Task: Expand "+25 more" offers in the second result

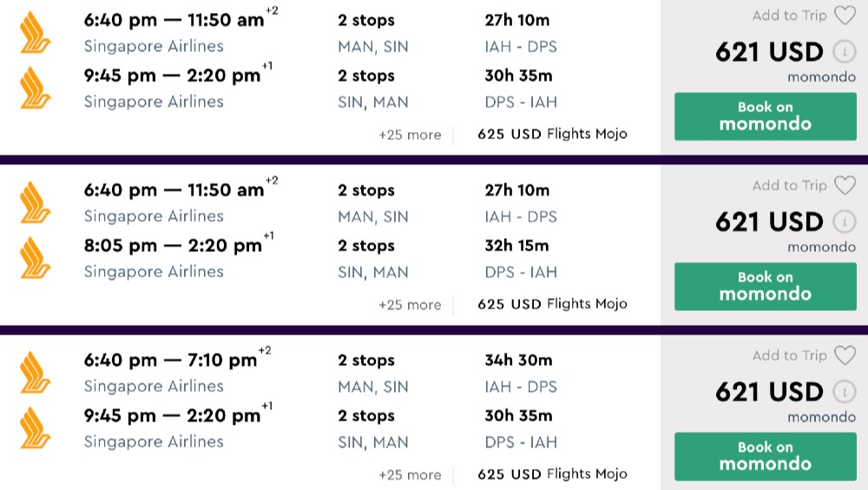Action: pyautogui.click(x=410, y=305)
